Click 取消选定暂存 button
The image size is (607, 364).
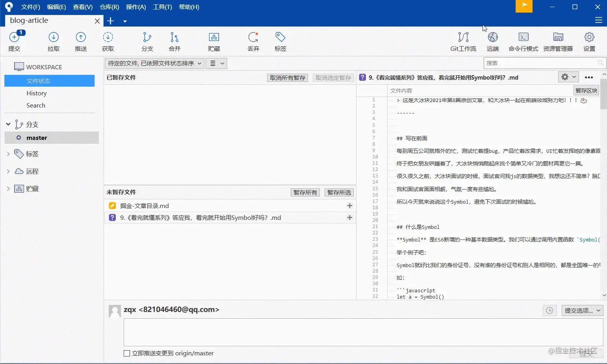tap(333, 78)
